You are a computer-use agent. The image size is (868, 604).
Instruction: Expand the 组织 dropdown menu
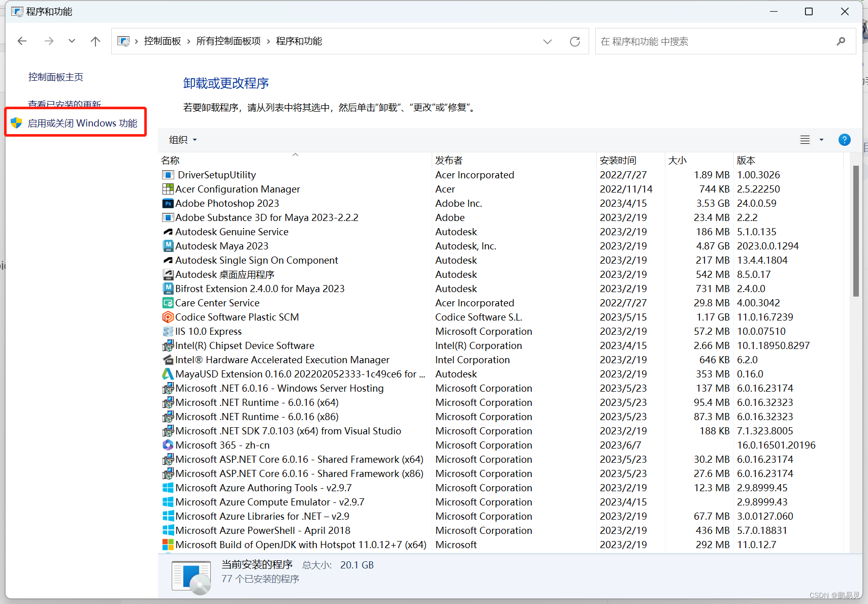click(x=183, y=140)
